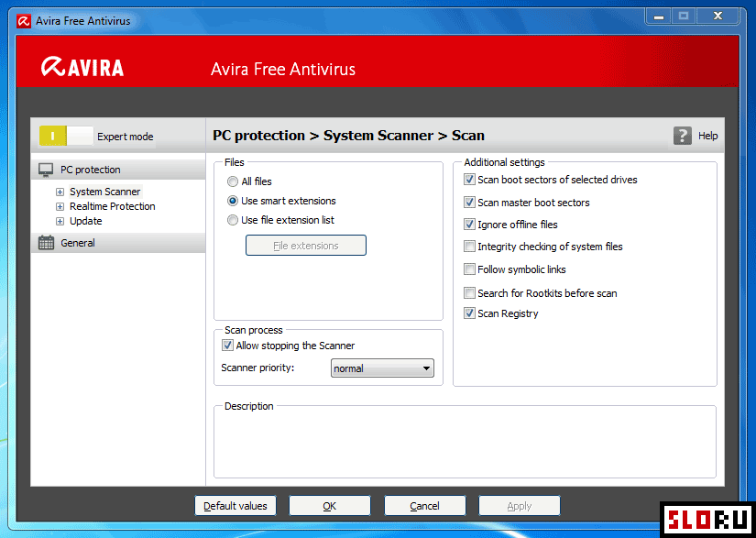
Task: Click the Cancel button
Action: pos(425,506)
